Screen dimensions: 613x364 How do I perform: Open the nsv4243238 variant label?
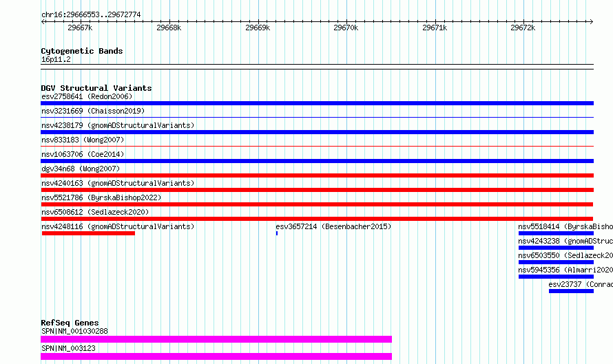pyautogui.click(x=565, y=241)
